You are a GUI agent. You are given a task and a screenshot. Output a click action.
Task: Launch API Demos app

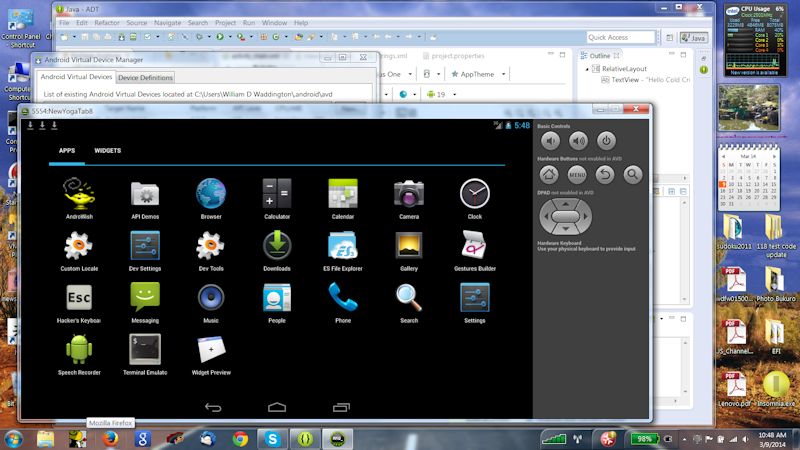pos(145,198)
